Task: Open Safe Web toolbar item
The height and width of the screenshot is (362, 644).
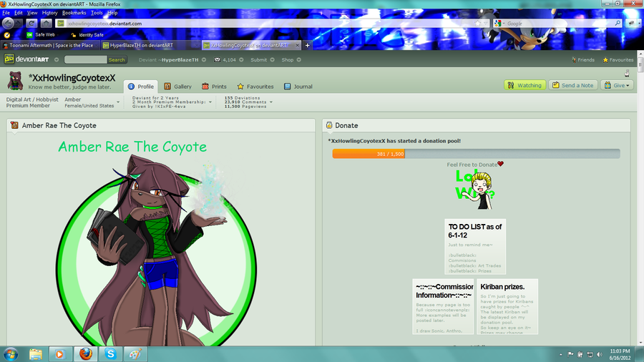Action: [41, 35]
